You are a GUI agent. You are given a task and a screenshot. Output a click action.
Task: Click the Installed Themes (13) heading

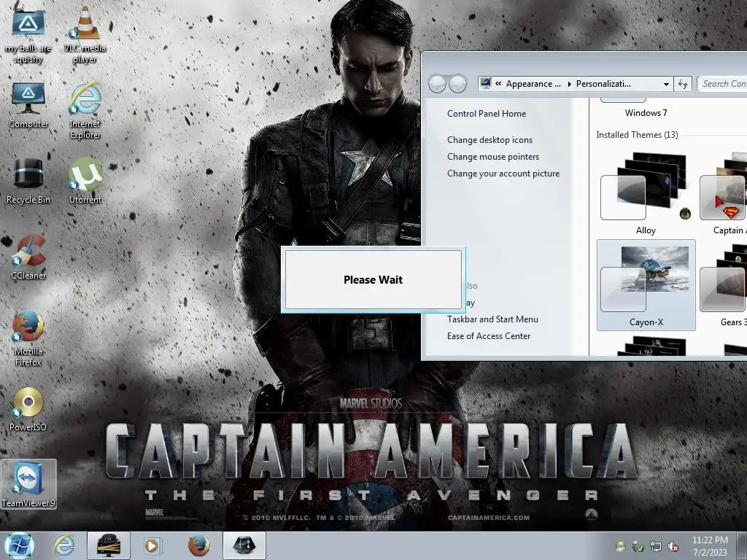[637, 135]
